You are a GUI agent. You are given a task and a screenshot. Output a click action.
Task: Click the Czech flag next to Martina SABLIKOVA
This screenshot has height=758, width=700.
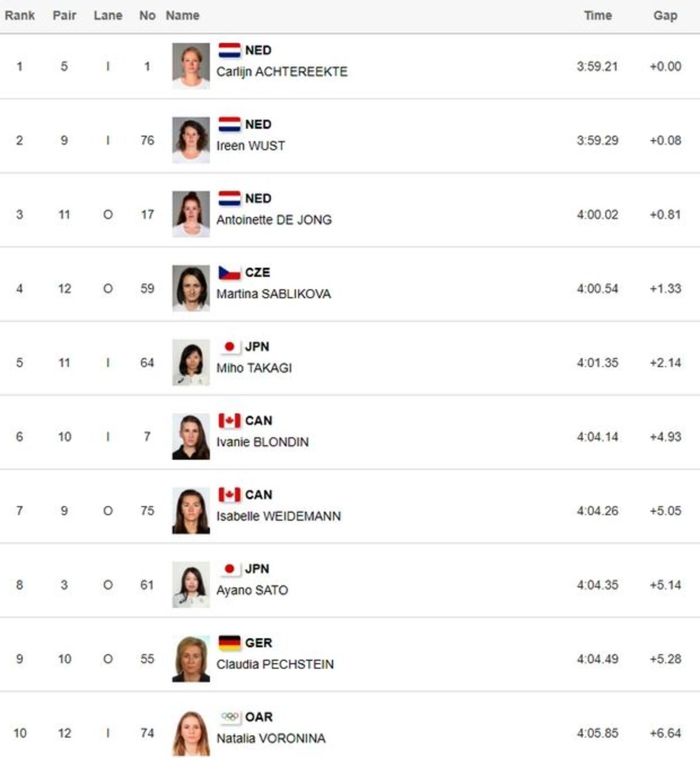point(229,273)
